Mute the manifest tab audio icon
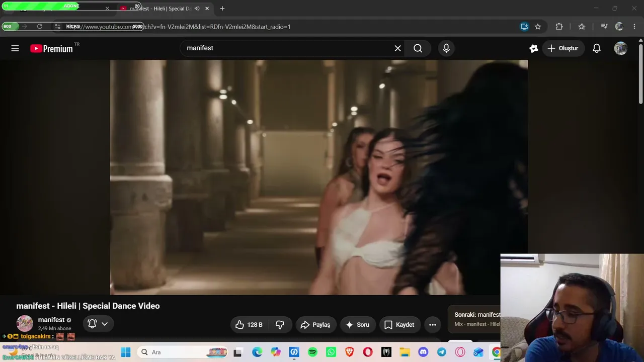 point(197,9)
